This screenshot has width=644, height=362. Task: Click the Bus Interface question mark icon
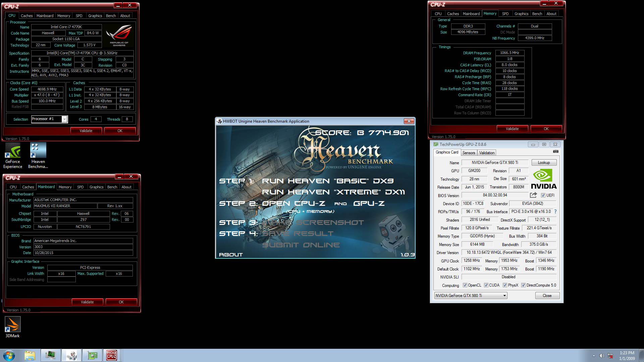point(555,212)
